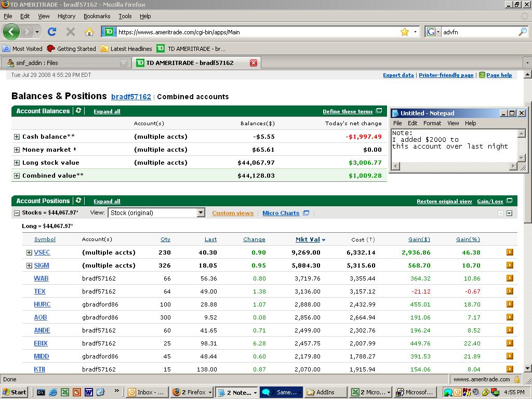
Task: Collapse the Stocks positions section
Action: [17, 213]
